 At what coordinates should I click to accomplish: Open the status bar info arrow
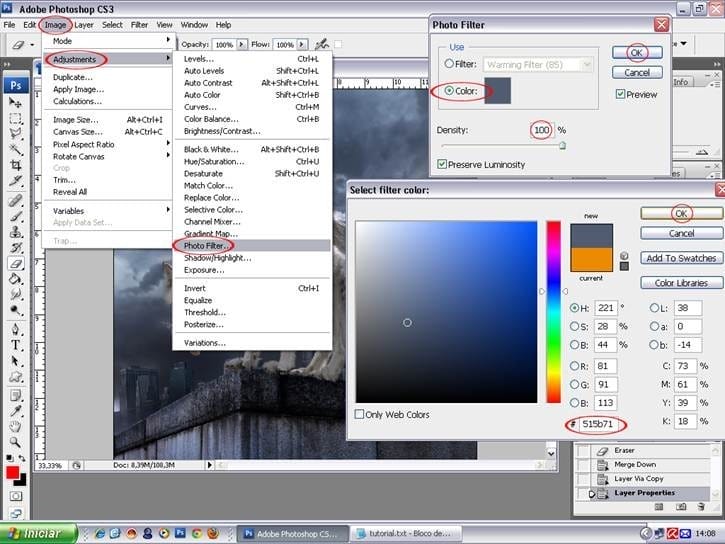209,465
